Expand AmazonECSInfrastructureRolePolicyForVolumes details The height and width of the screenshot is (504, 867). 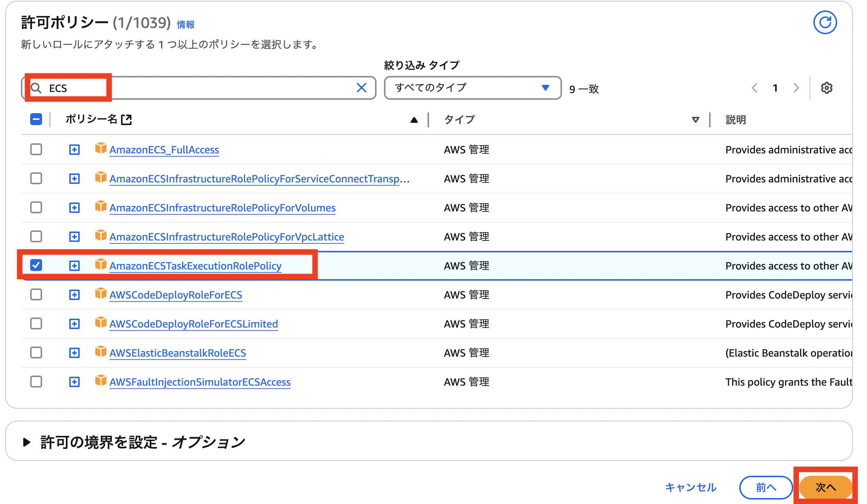[74, 208]
